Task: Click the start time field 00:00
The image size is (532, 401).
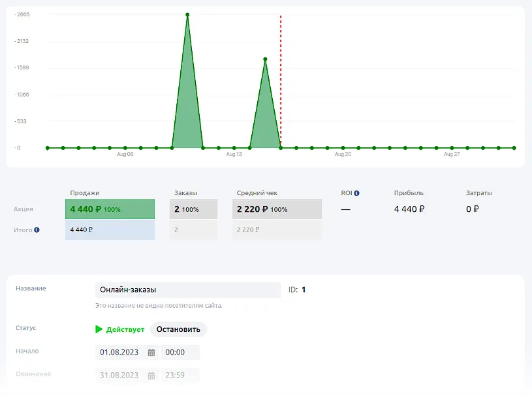Action: pos(180,353)
